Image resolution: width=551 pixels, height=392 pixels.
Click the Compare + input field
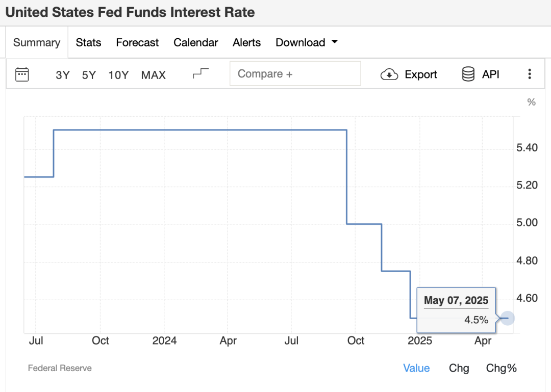[295, 74]
